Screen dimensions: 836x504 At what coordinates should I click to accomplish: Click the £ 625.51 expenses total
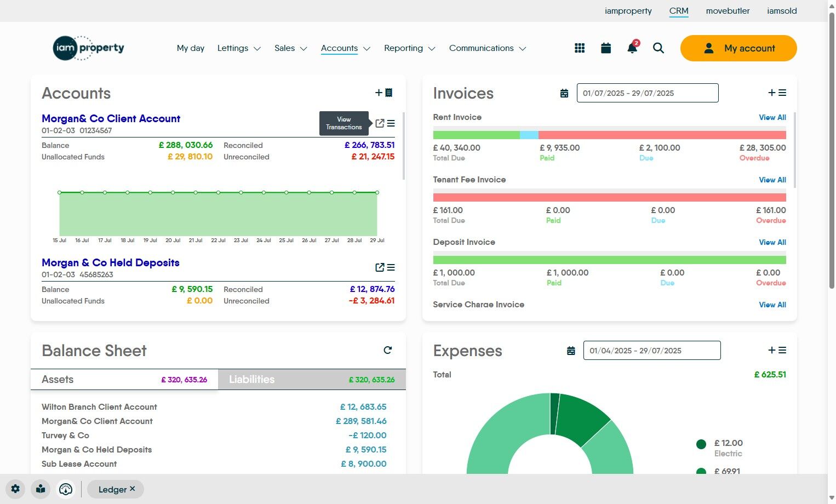tap(770, 375)
